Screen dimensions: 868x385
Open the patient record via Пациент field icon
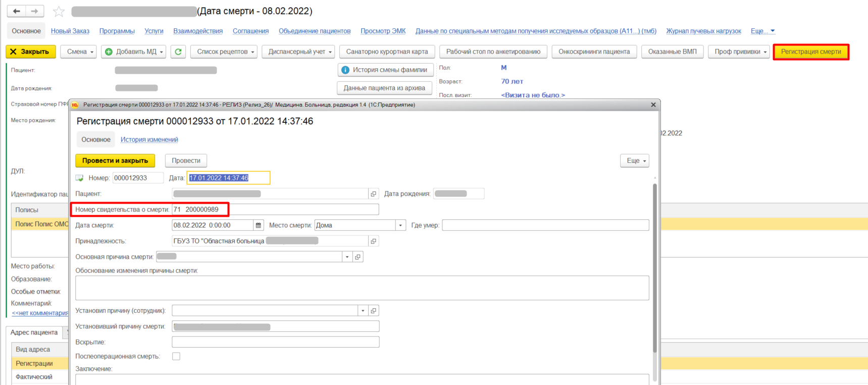pyautogui.click(x=374, y=194)
